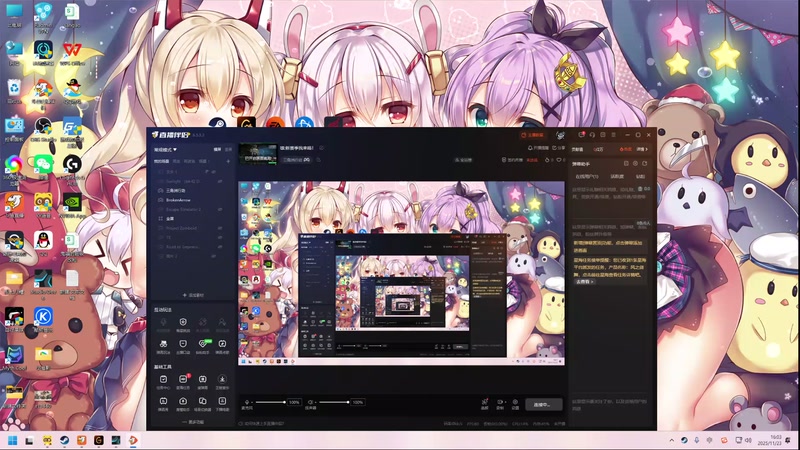800x450 pixels.
Task: Open WPS Office desktop shortcut
Action: tap(72, 54)
